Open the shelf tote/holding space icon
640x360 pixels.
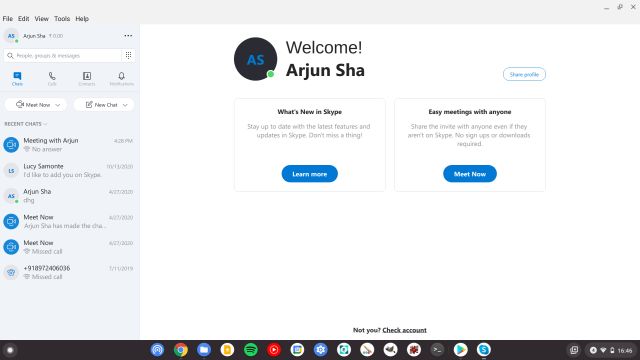pyautogui.click(x=574, y=350)
